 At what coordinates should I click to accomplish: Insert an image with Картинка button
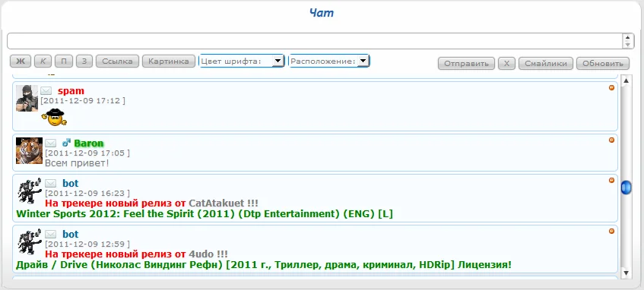point(168,61)
